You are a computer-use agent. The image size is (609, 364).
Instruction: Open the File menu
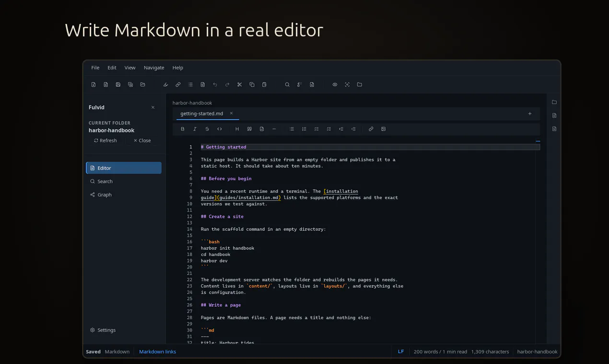[x=95, y=68]
